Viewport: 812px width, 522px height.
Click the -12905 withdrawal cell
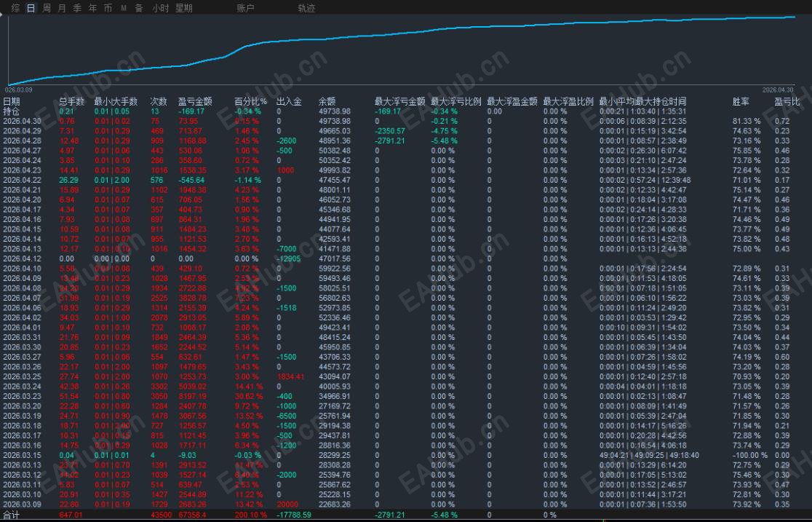point(288,258)
